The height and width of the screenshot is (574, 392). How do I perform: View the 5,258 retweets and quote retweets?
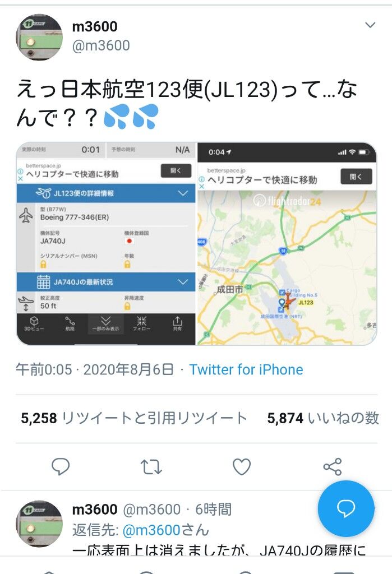[133, 418]
